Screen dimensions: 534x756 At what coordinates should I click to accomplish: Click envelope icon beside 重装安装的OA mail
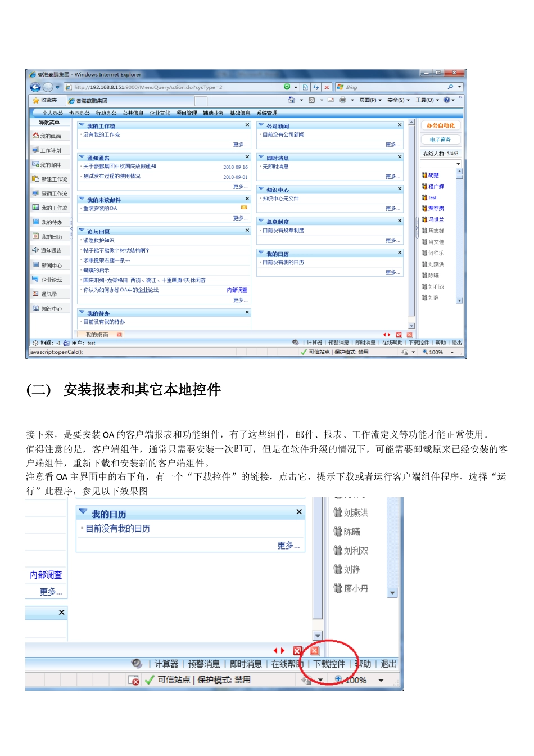pos(244,208)
